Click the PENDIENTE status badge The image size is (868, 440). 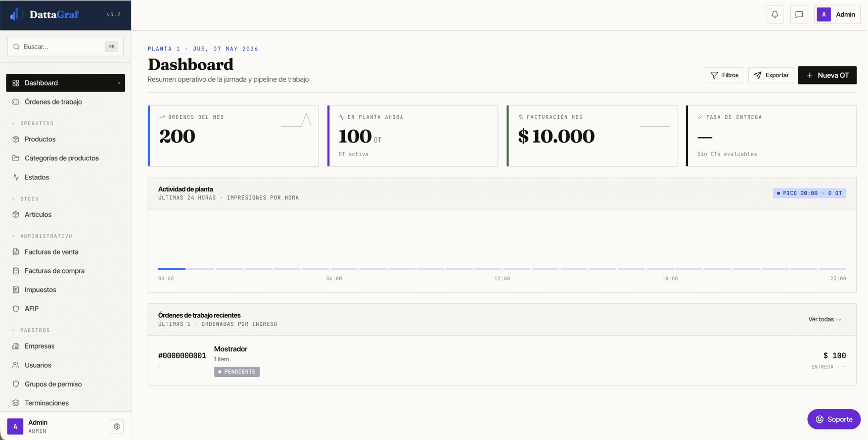pos(237,372)
